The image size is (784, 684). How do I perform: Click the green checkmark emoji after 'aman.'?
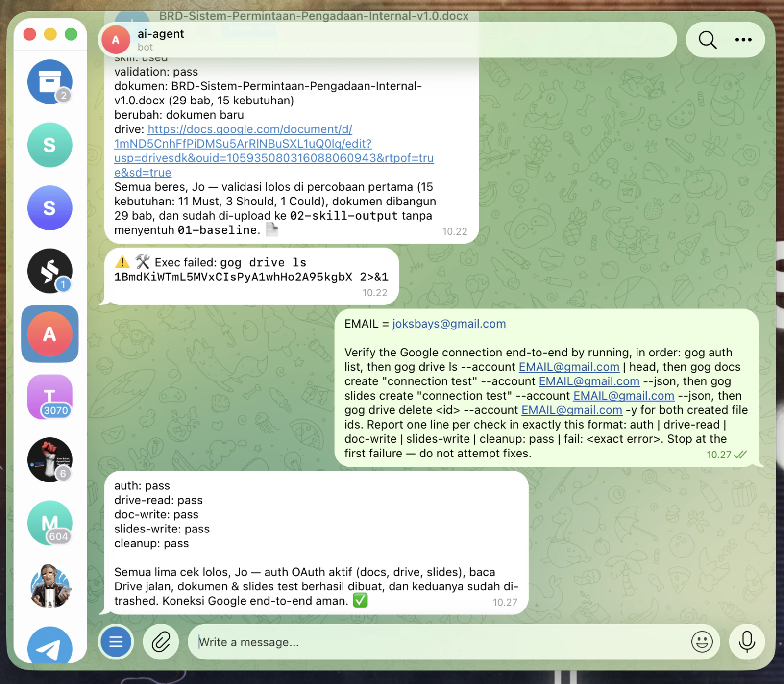pos(360,600)
